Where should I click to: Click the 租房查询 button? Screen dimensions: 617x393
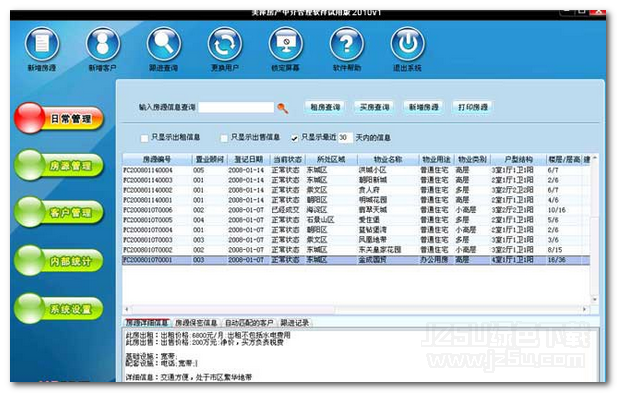click(325, 107)
